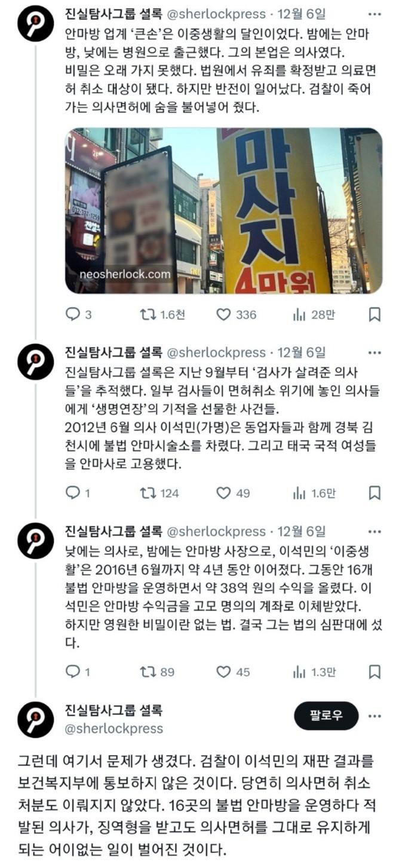The width and height of the screenshot is (393, 868).
Task: Retweet the post with 89 retweets
Action: tap(156, 672)
